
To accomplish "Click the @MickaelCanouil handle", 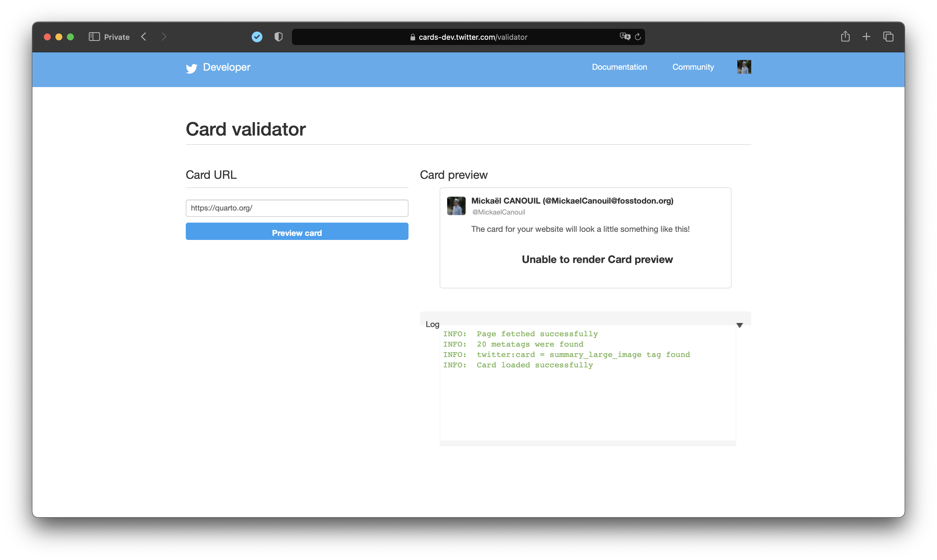I will tap(498, 212).
